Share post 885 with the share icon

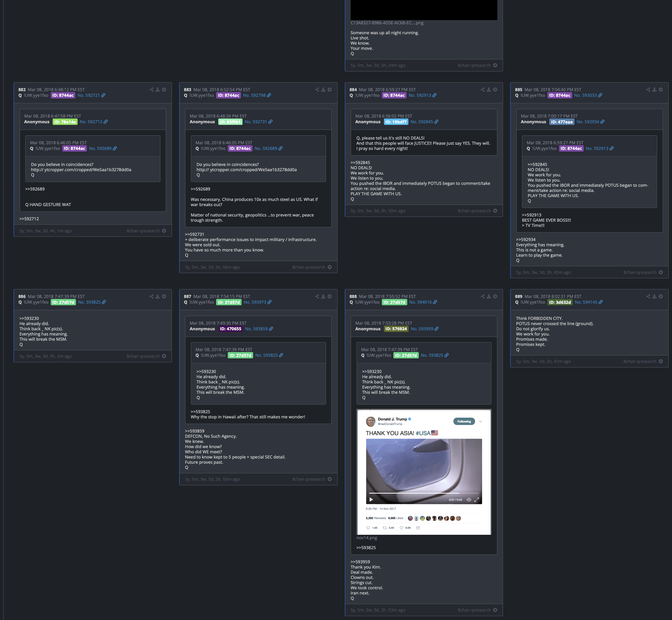click(x=649, y=89)
